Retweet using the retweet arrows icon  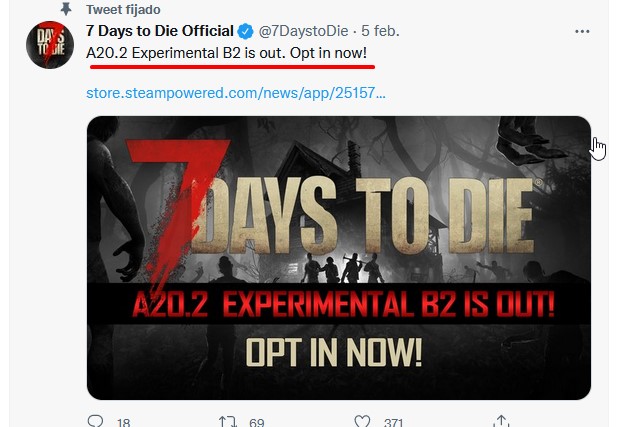click(226, 422)
